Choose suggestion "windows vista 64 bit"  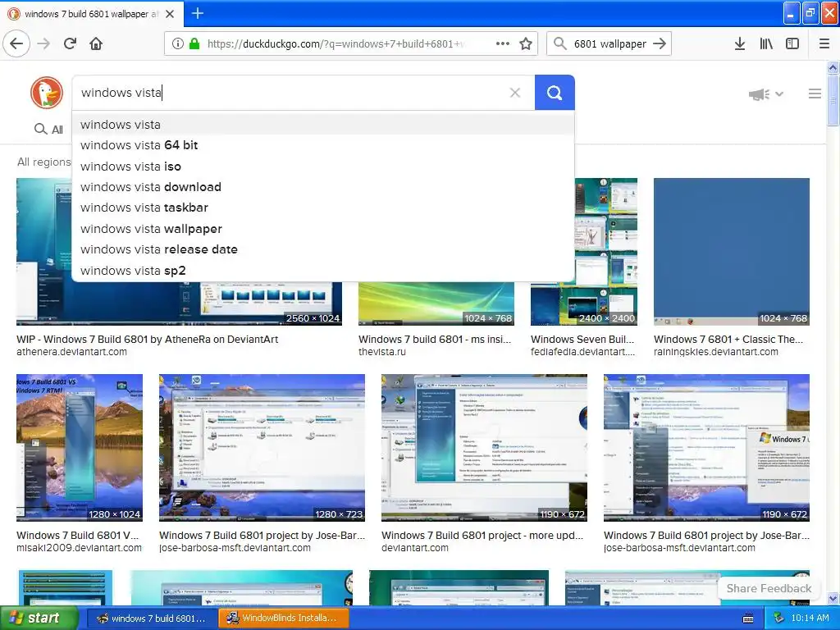[323, 145]
